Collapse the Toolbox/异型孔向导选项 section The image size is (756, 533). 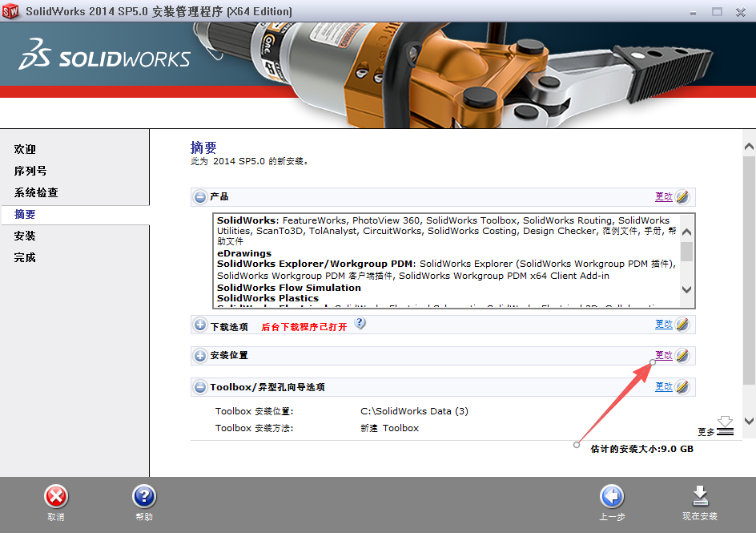(x=199, y=386)
